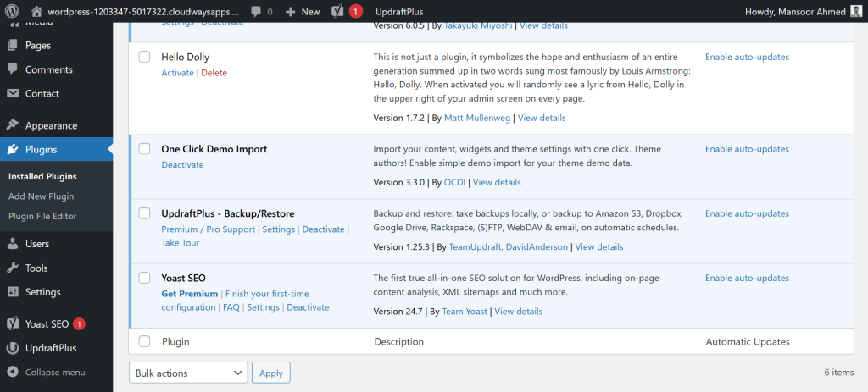Open Installed Plugins submenu item
This screenshot has height=392, width=868.
click(42, 177)
